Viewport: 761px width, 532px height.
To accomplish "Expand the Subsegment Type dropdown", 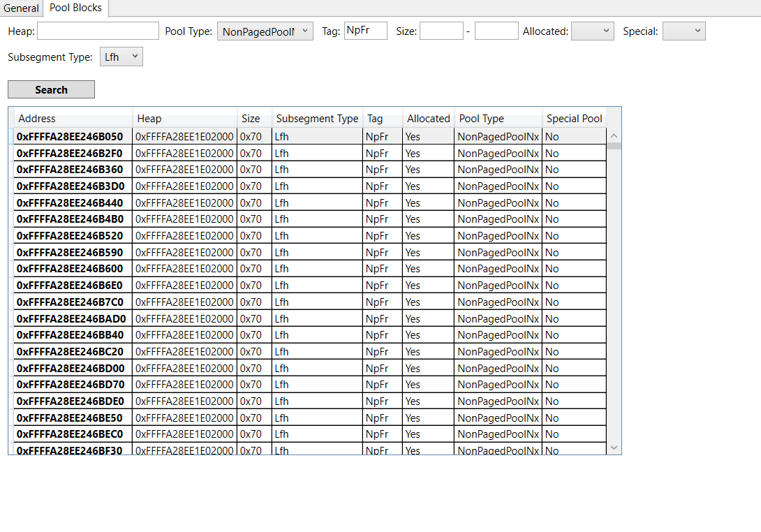I will [x=121, y=57].
